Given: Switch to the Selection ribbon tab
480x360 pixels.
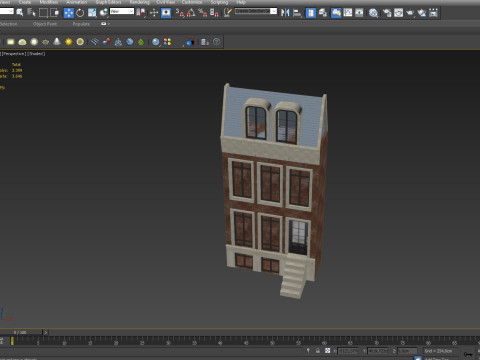Looking at the screenshot, I should [x=9, y=24].
